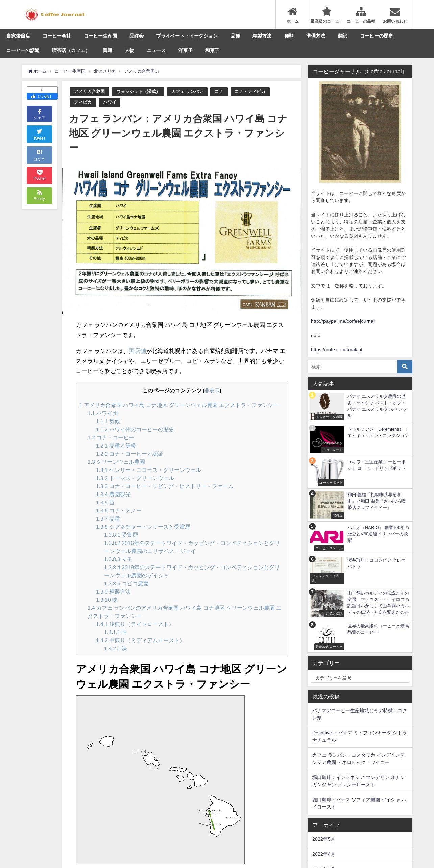The width and height of the screenshot is (434, 868).
Task: Jump to 1.3 グリーンウェル農園 section
Action: (x=116, y=462)
